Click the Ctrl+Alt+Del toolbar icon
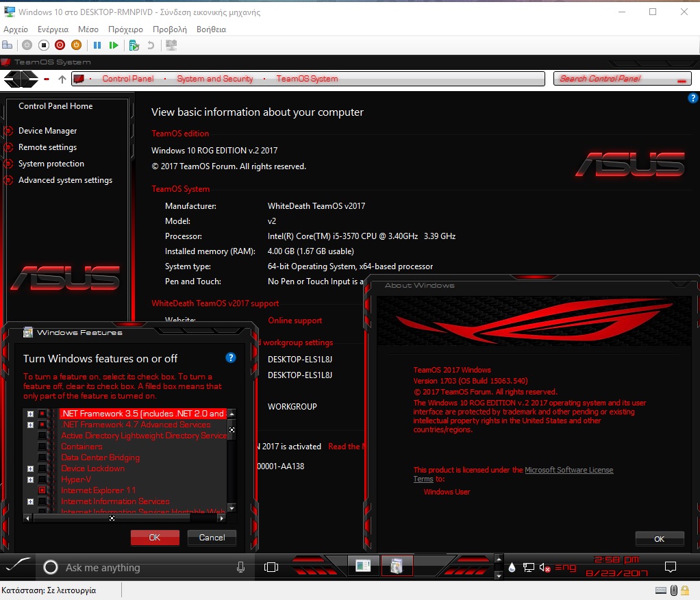The height and width of the screenshot is (600, 700). click(8, 45)
